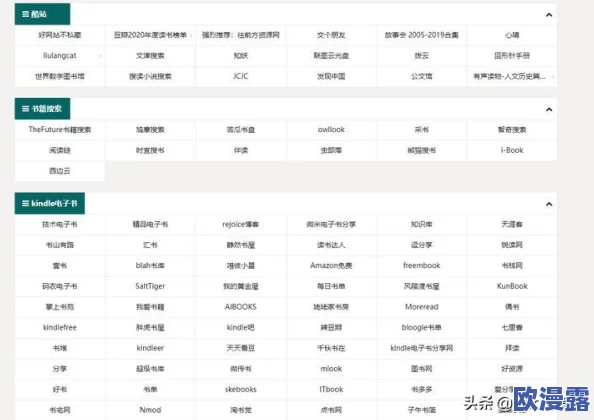Visit the freembook link
Viewport: 594px width, 420px height.
point(422,265)
